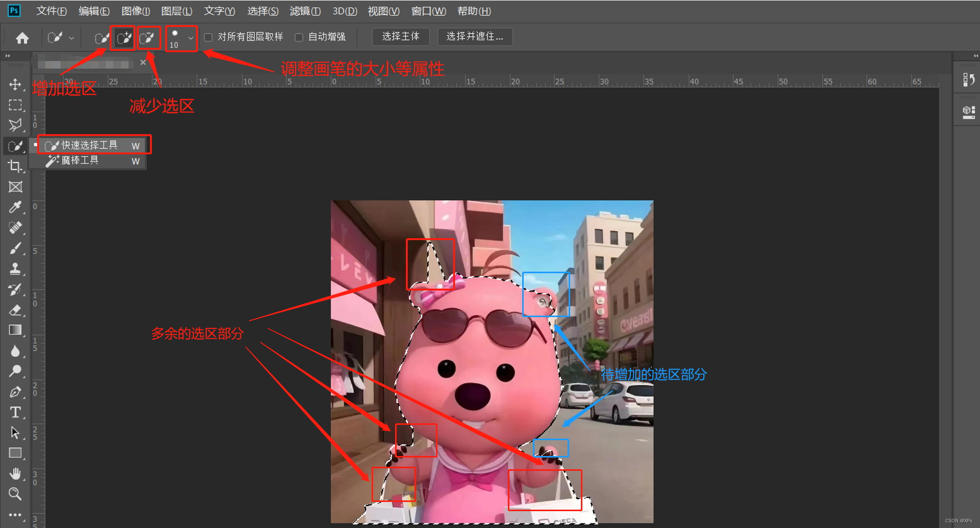Select the Spot Healing Brush tool
The height and width of the screenshot is (528, 980).
point(15,228)
